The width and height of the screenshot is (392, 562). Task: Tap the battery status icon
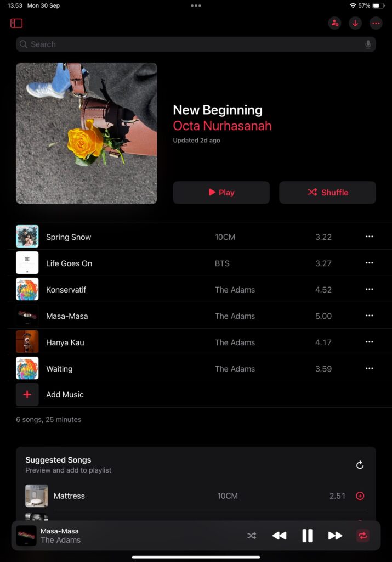point(378,5)
